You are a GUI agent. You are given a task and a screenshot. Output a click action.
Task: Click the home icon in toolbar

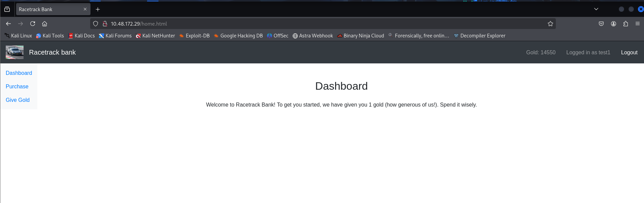pyautogui.click(x=44, y=24)
